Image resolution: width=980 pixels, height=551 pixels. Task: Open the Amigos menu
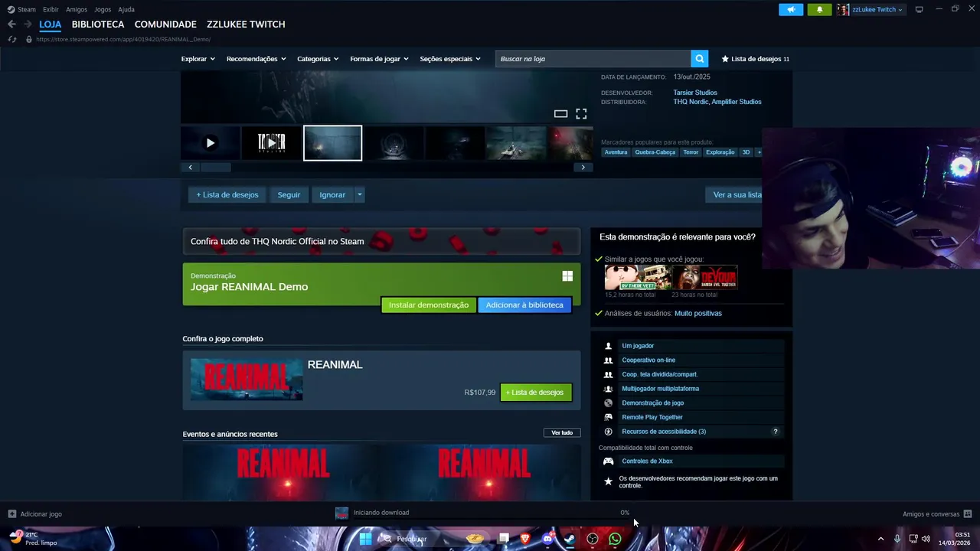pyautogui.click(x=77, y=9)
